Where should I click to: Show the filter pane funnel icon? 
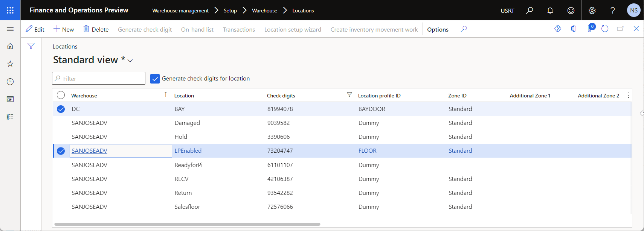tap(31, 46)
